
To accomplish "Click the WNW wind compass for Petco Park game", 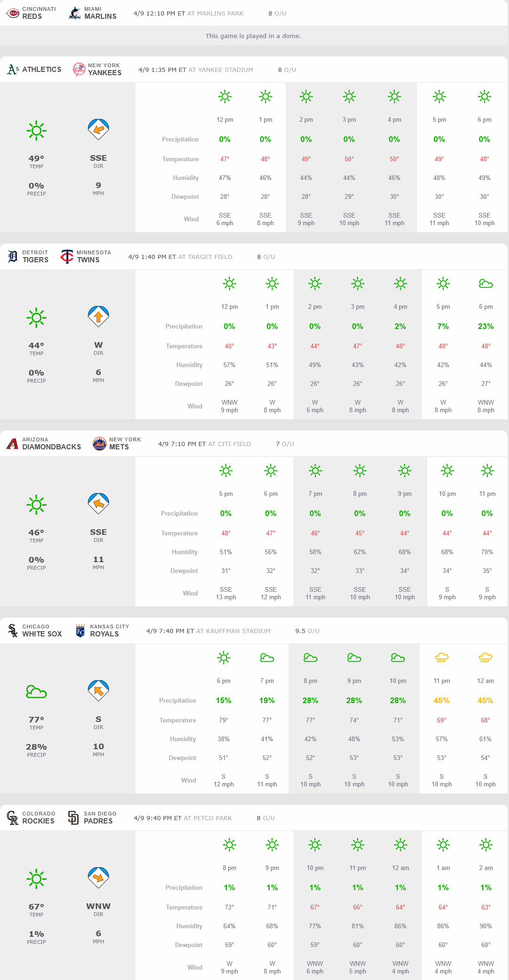I will [x=98, y=878].
